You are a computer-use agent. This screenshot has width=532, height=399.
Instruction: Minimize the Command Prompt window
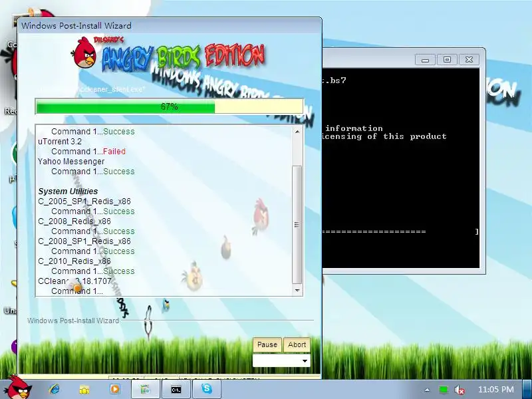[425, 60]
